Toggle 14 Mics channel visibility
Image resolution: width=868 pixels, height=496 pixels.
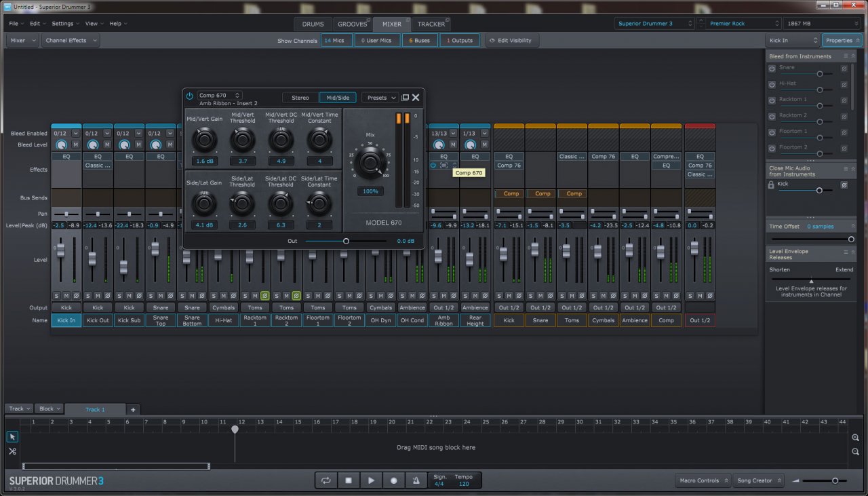[x=336, y=41]
